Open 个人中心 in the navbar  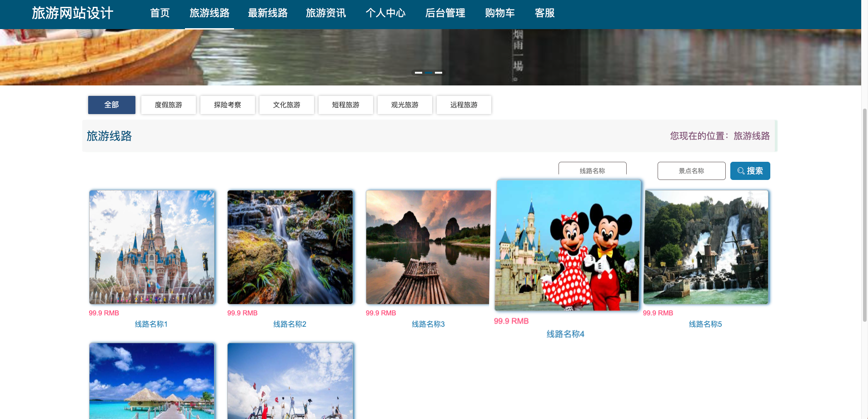385,13
